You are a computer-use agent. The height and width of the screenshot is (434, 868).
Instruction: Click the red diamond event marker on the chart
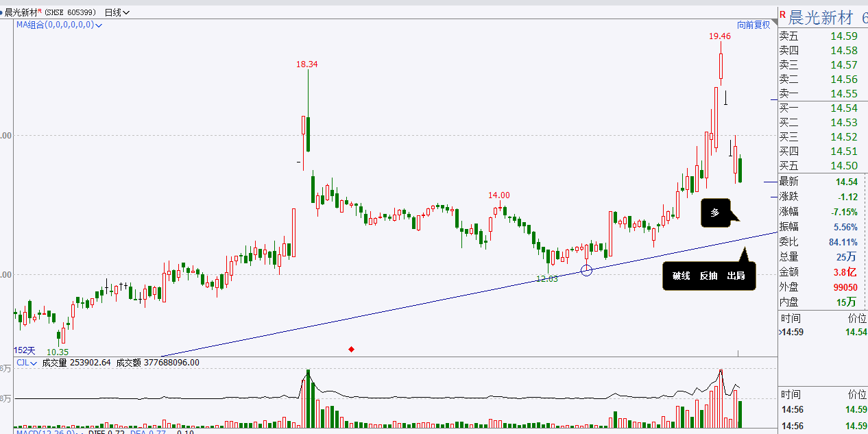click(x=351, y=349)
